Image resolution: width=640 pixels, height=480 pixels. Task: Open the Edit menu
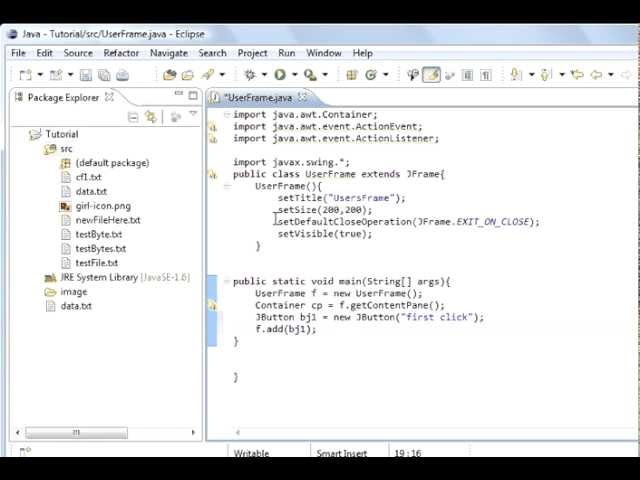[x=44, y=53]
